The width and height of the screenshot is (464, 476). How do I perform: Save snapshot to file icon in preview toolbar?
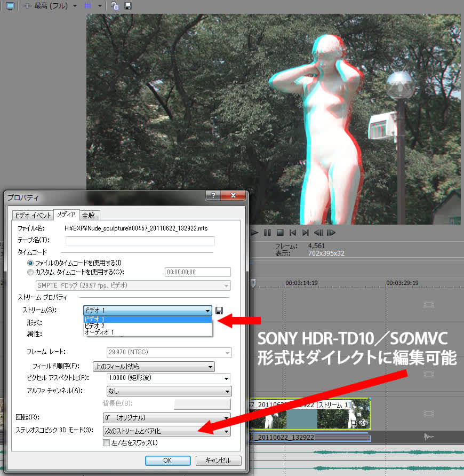128,6
